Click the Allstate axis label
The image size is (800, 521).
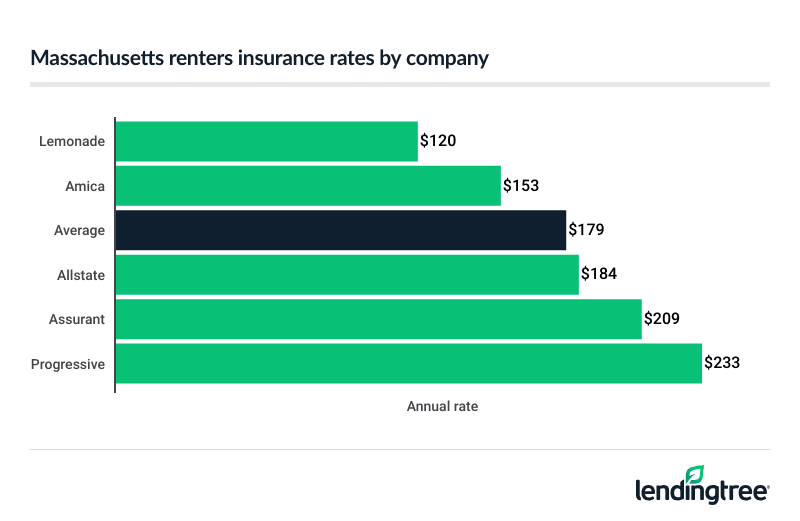tap(81, 275)
